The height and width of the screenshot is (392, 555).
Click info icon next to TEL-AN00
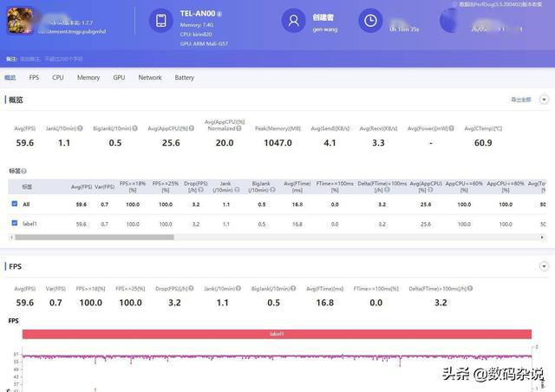[x=219, y=14]
